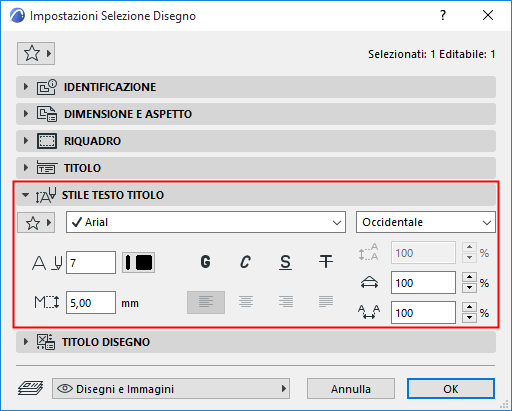Viewport: 512px width, 411px height.
Task: Open the Disegni e Immagini layer dropdown
Action: click(171, 389)
